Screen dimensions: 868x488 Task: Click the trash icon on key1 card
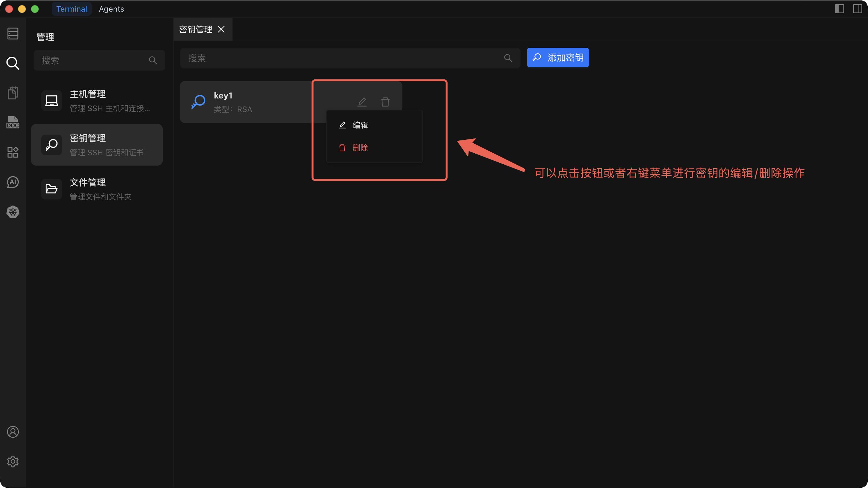point(385,102)
